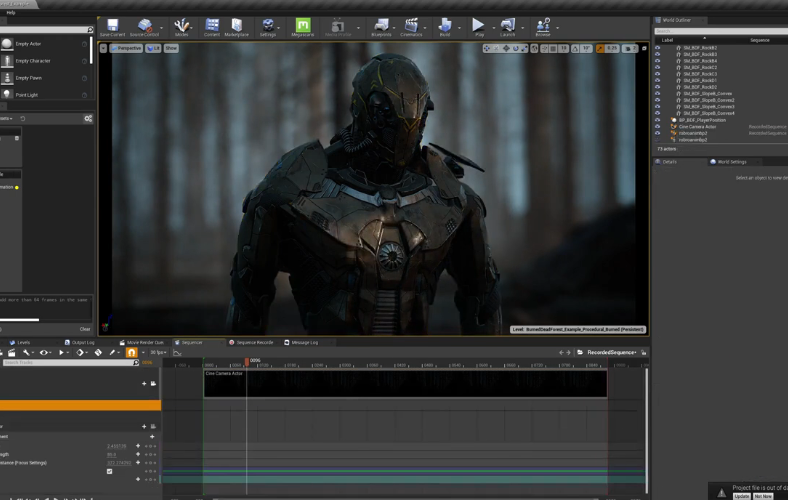
Task: Open the Marketplace from the toolbar
Action: pyautogui.click(x=237, y=26)
